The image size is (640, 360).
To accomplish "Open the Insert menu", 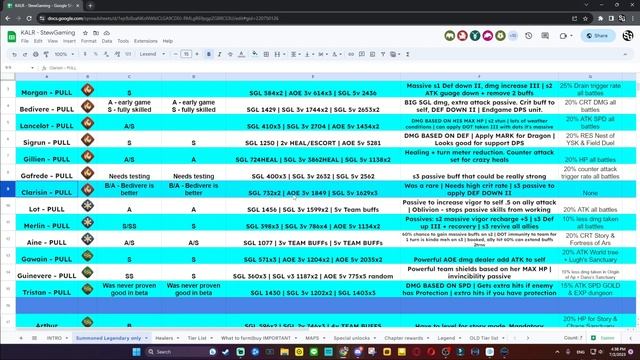I will [x=69, y=41].
